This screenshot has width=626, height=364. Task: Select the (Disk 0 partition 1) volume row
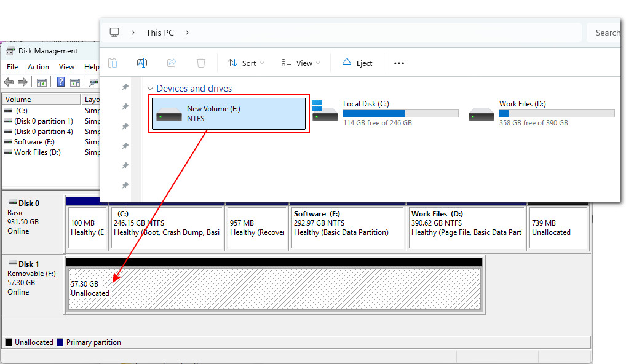[50, 121]
